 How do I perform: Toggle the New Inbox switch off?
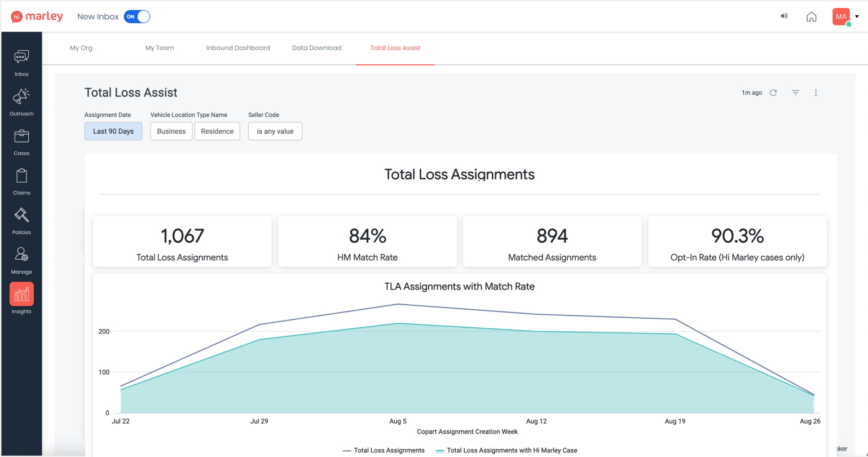(x=137, y=16)
